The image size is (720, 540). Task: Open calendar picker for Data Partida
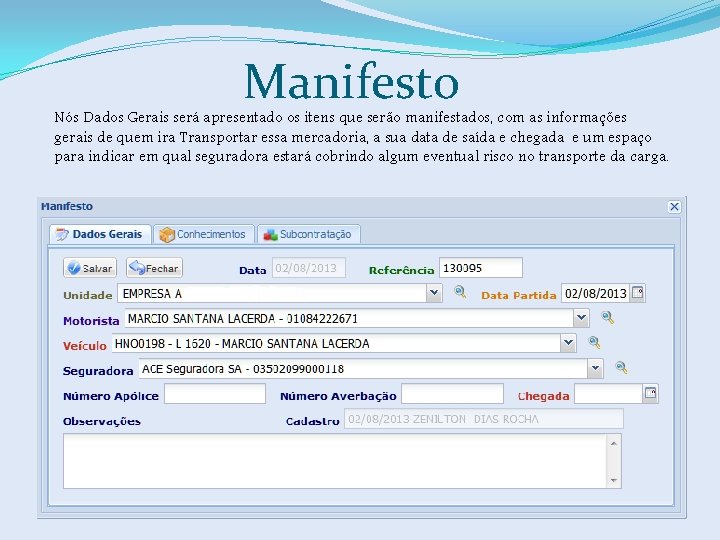coord(637,292)
